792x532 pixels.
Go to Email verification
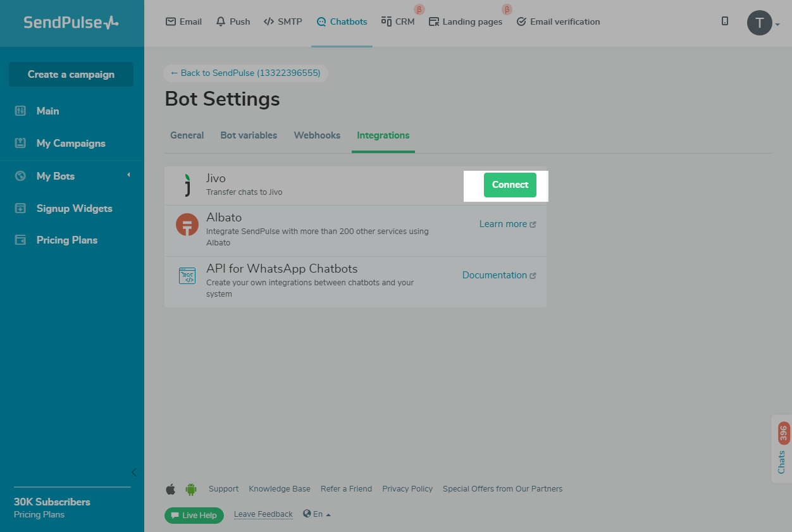tap(558, 22)
